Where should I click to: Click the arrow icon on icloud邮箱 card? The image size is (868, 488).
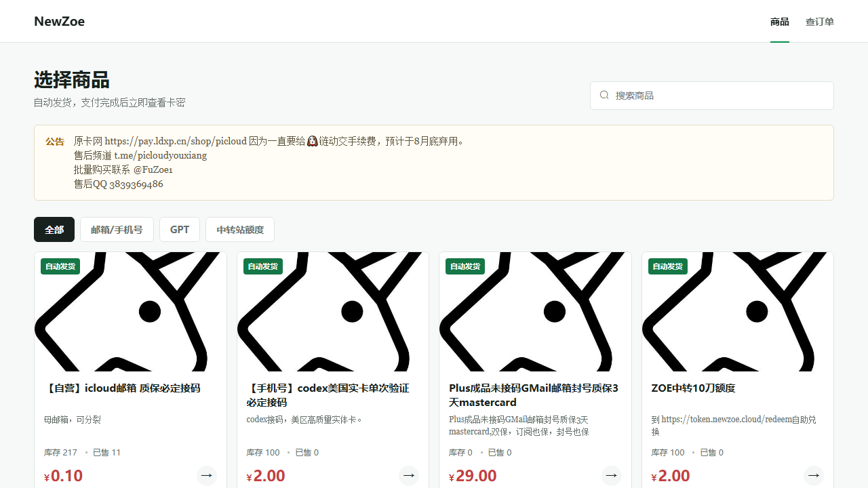tap(207, 475)
